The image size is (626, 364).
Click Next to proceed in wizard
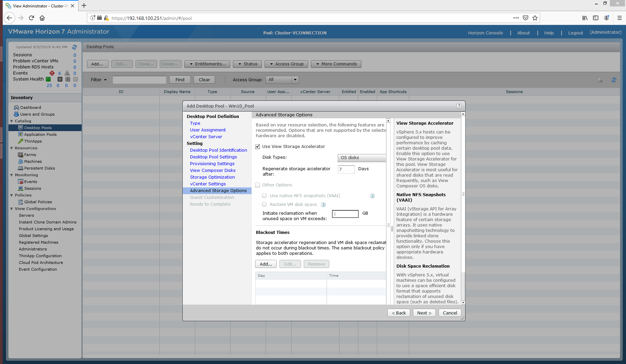tap(424, 313)
